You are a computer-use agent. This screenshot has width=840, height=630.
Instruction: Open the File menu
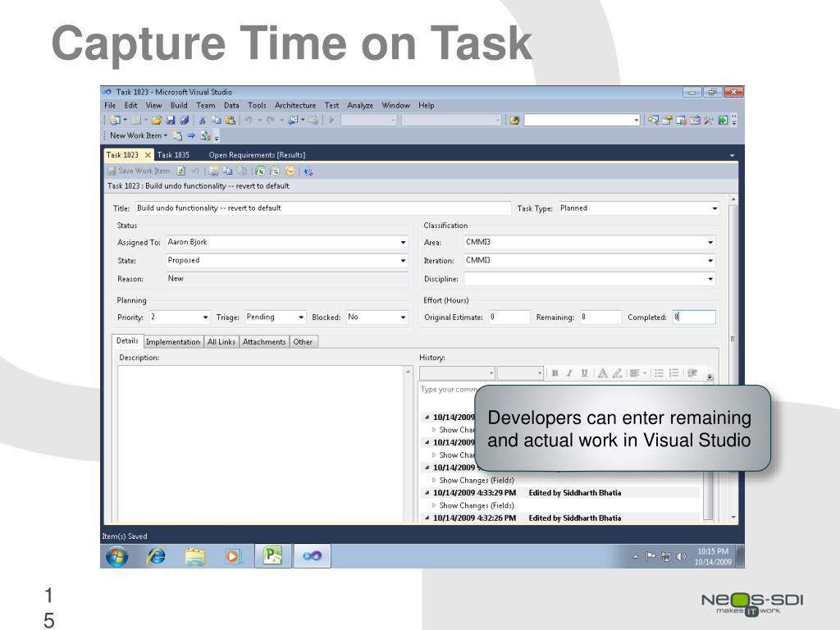(x=110, y=106)
